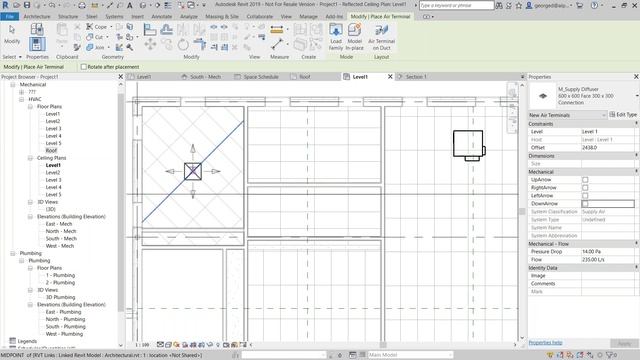
Task: Toggle the Properties palette ribbon button
Action: pos(37,44)
